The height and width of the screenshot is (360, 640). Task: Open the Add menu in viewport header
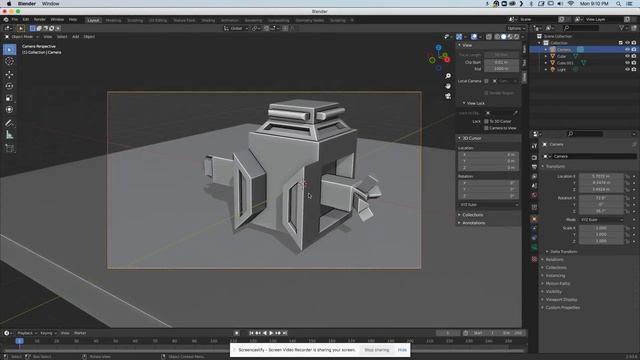[x=76, y=37]
